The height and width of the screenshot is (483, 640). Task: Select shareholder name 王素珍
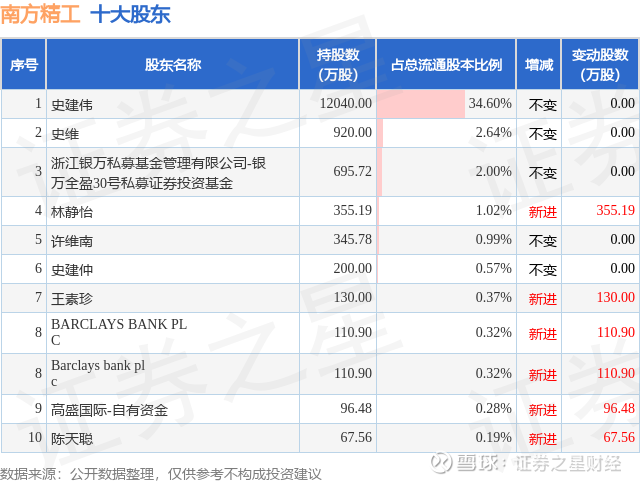[x=72, y=299]
